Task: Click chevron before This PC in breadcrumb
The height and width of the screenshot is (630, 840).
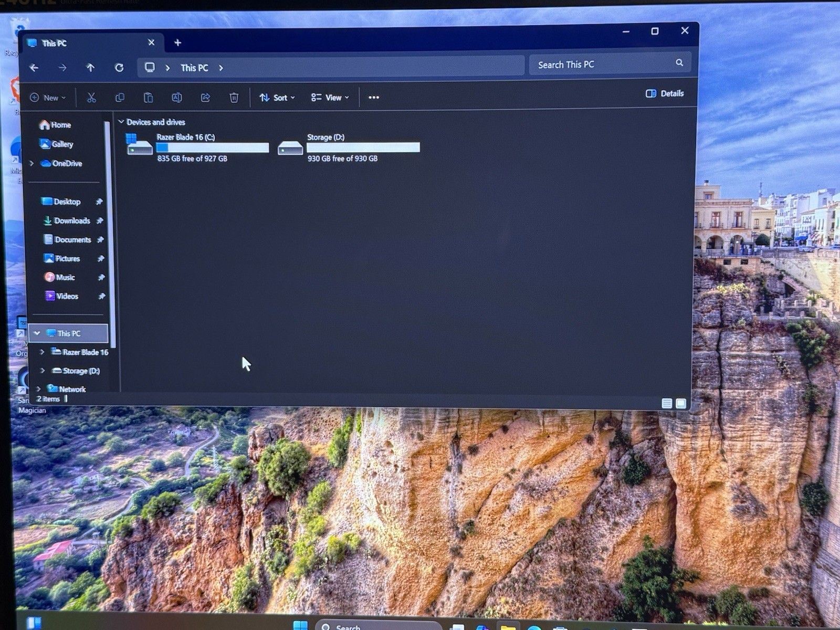Action: click(167, 68)
